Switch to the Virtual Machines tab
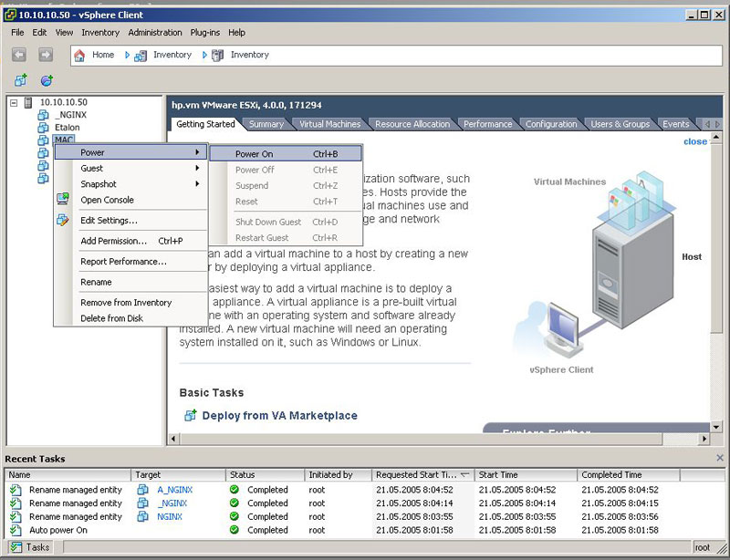 [x=330, y=124]
